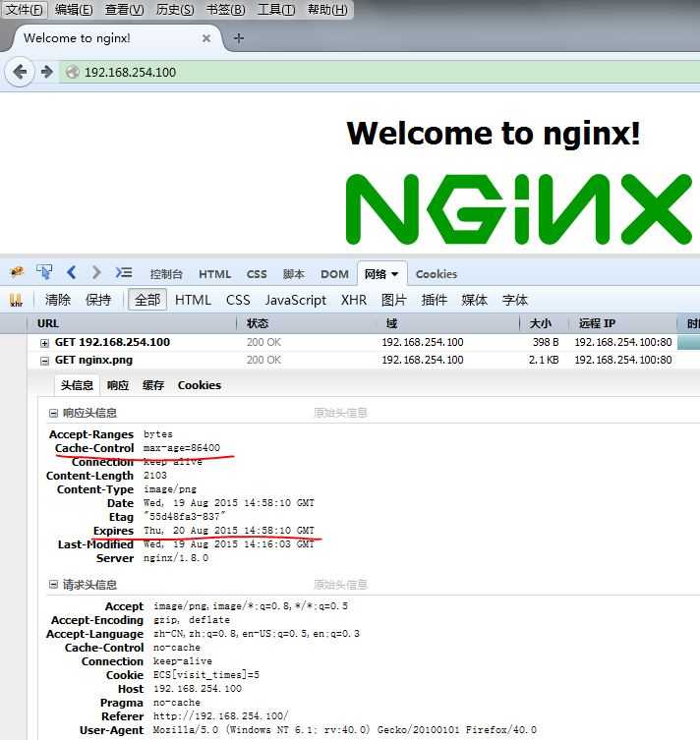Open the 历史(S) menu
700x740 pixels.
click(175, 10)
